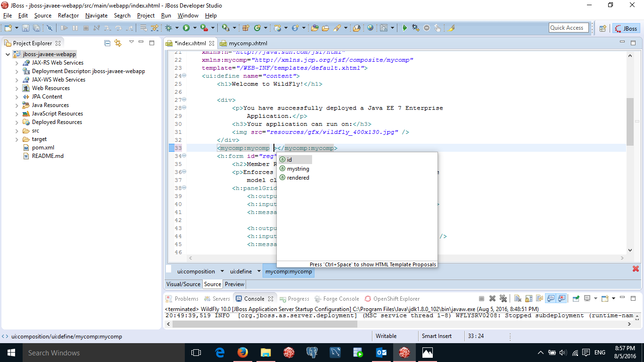Click the Quick Access search field
The image size is (644, 362).
[x=569, y=28]
